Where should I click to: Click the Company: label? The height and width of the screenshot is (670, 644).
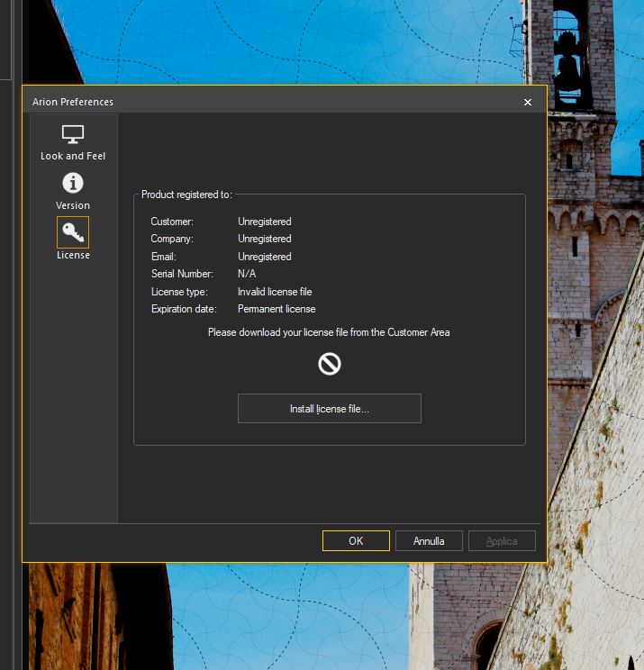(172, 239)
